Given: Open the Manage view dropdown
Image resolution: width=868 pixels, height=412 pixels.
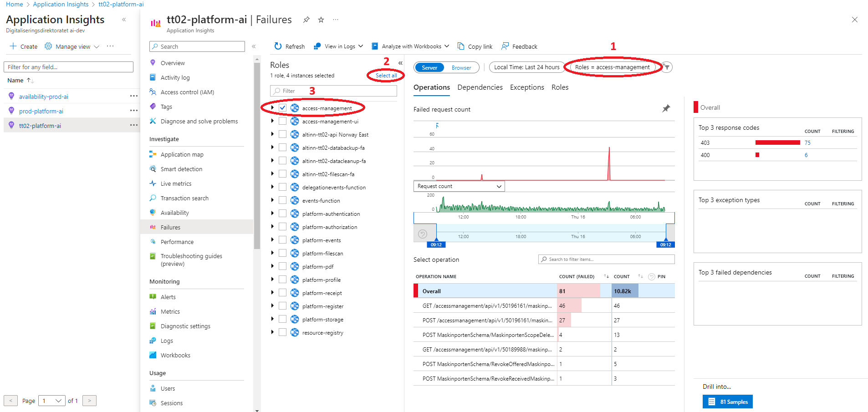Looking at the screenshot, I should pyautogui.click(x=72, y=46).
